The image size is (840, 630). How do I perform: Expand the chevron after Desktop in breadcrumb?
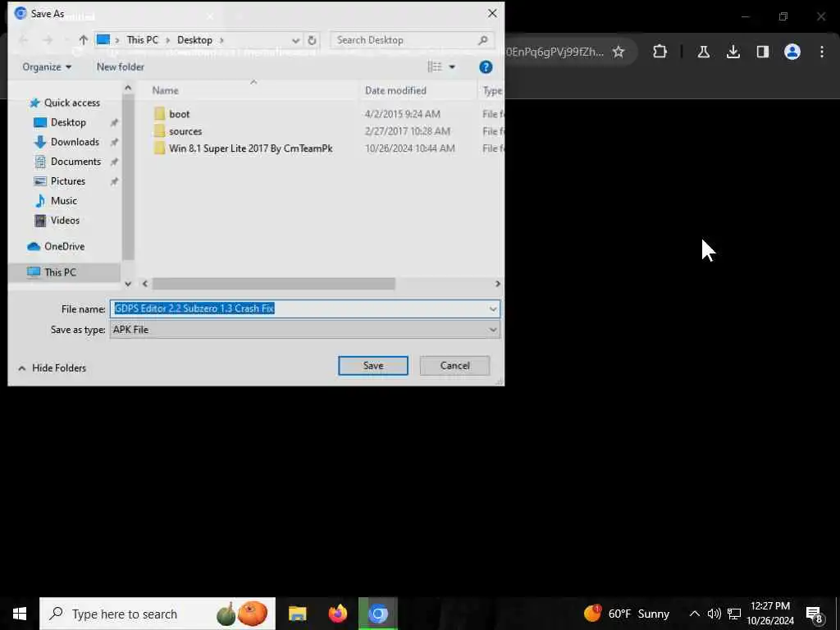(221, 40)
